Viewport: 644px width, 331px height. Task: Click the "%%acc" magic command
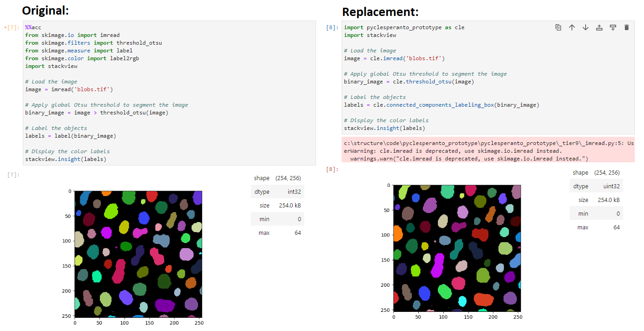coord(33,27)
